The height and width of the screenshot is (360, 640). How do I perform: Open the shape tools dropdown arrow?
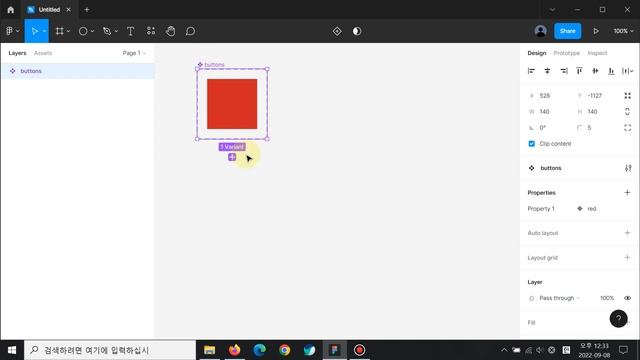[92, 31]
